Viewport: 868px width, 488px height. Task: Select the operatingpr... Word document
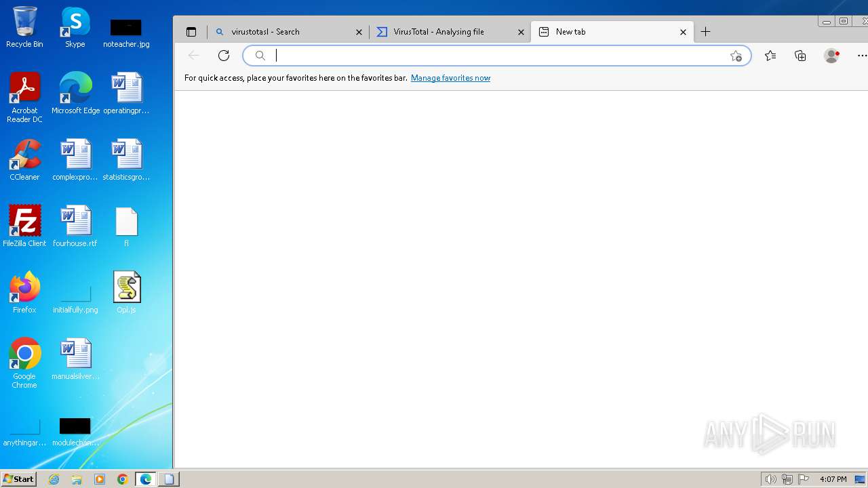[x=126, y=94]
